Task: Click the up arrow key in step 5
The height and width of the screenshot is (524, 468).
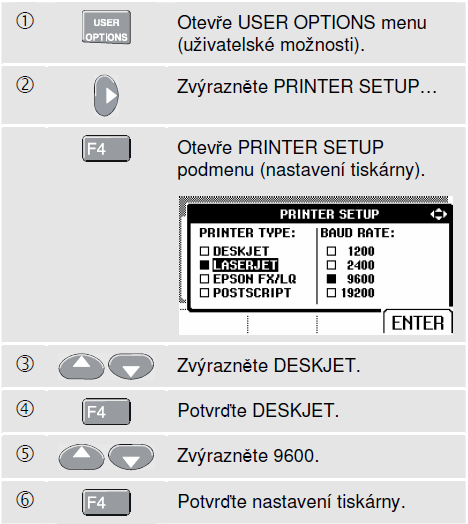Action: click(81, 457)
